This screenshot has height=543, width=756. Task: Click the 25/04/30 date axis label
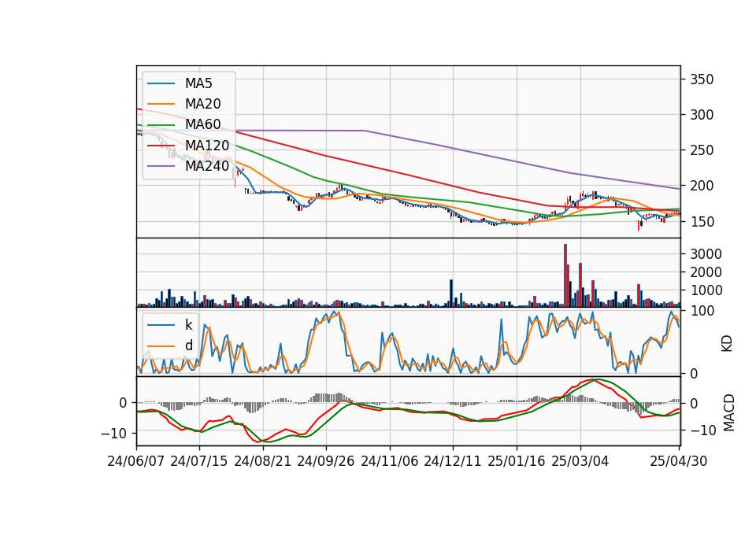coord(679,461)
